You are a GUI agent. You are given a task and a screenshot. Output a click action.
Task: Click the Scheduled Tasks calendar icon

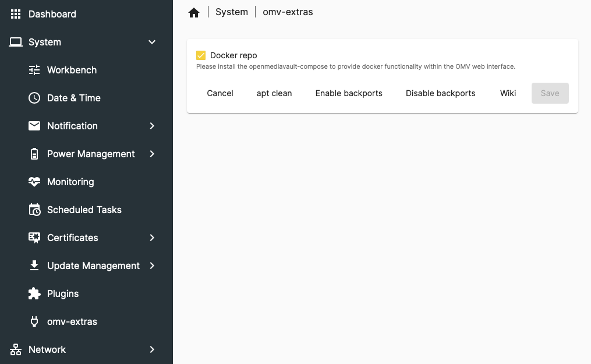coord(34,210)
